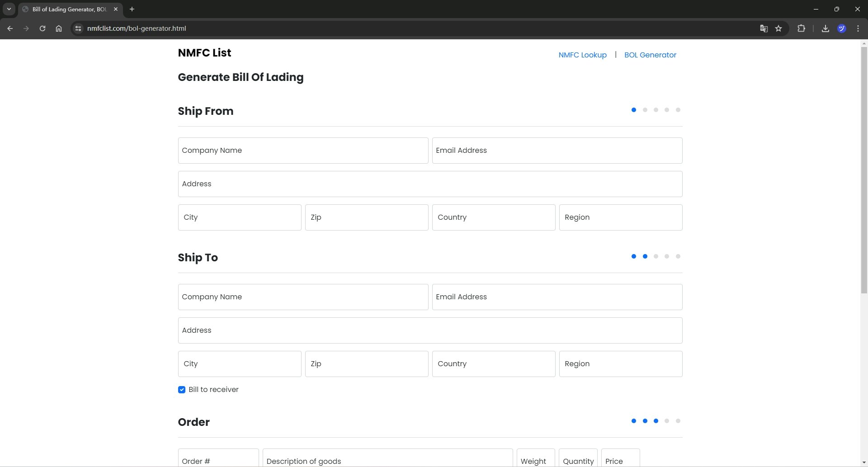Bookmark this page with star icon
Image resolution: width=868 pixels, height=467 pixels.
(x=778, y=28)
